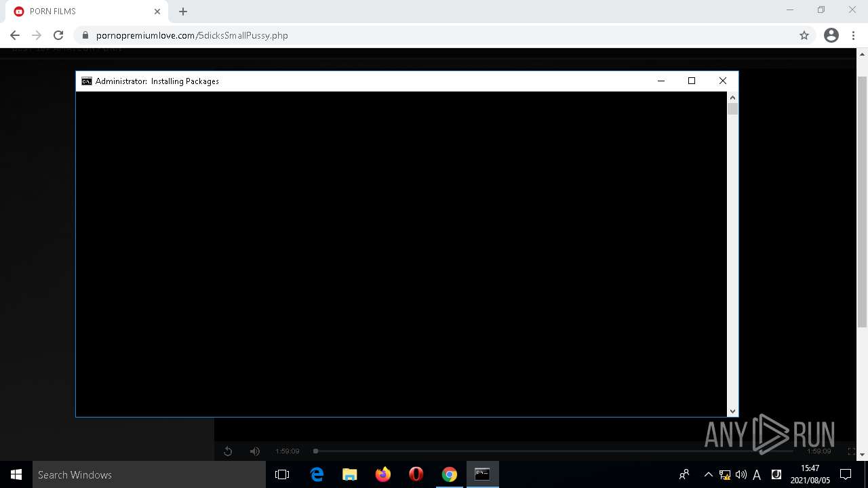Click the browser page scrollbar thumb

863,203
